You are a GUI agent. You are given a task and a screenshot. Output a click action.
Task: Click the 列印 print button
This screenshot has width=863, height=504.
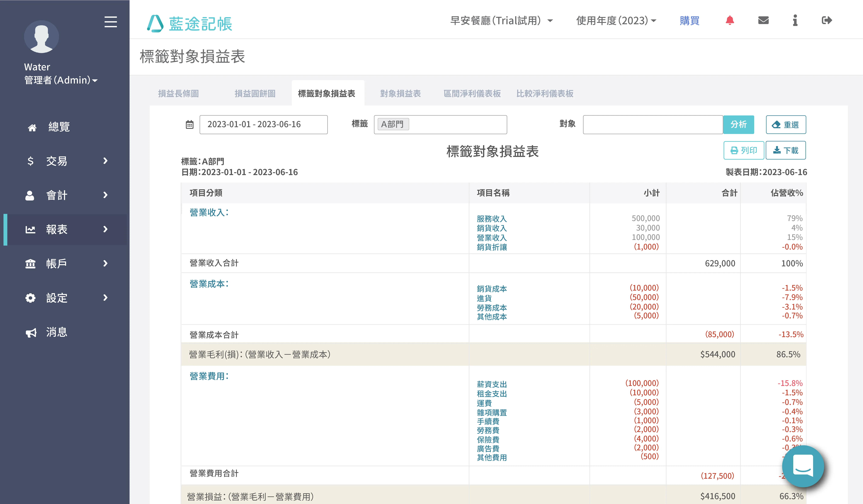pos(744,150)
